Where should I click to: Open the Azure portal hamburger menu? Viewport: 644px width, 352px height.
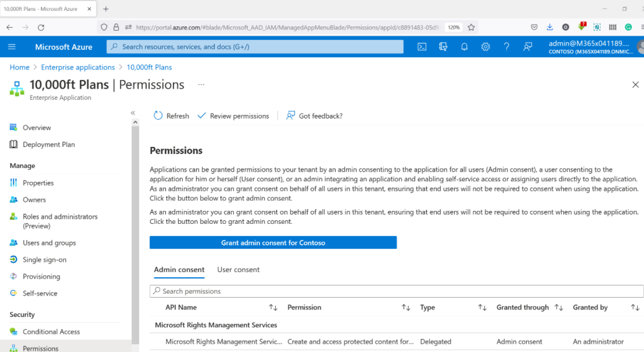12,47
